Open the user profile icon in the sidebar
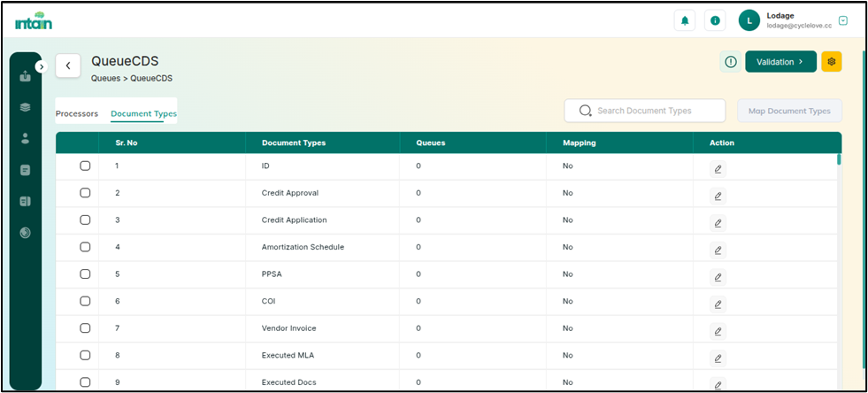This screenshot has width=868, height=393. pos(25,138)
